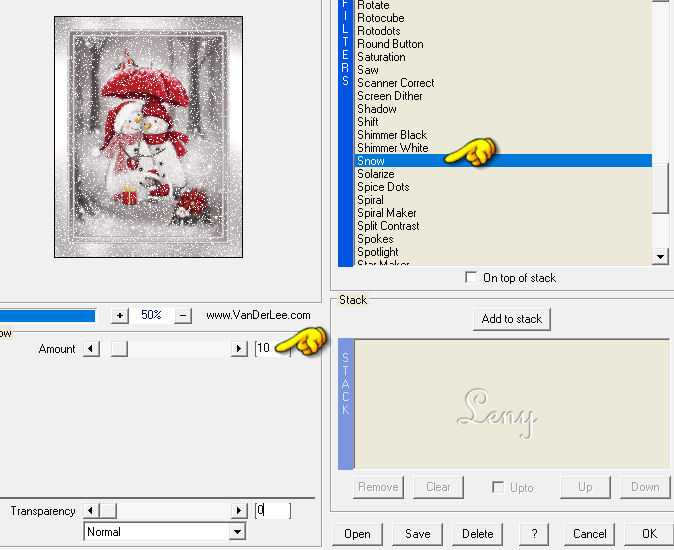Select the Spiral Maker filter

[503, 213]
